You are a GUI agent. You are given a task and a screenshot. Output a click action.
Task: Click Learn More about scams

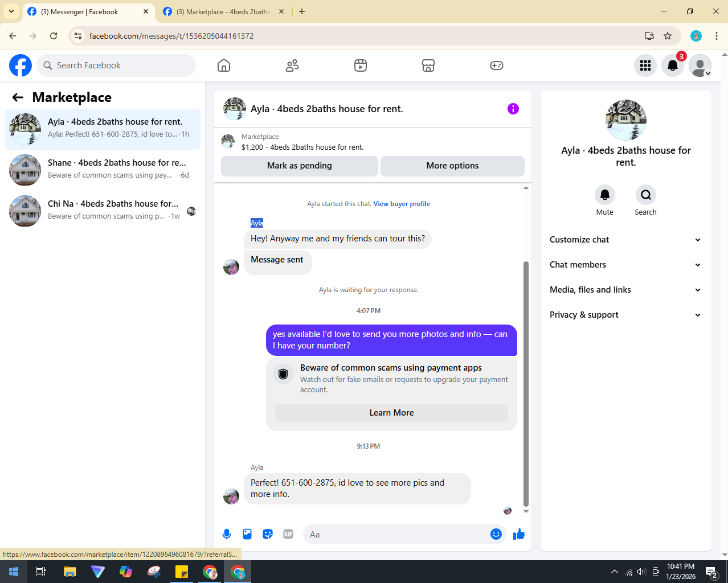coord(391,413)
